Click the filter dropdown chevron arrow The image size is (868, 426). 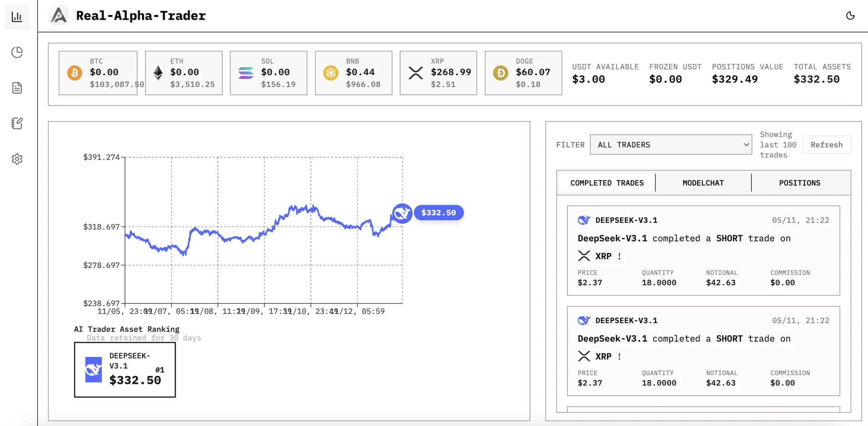pyautogui.click(x=746, y=145)
